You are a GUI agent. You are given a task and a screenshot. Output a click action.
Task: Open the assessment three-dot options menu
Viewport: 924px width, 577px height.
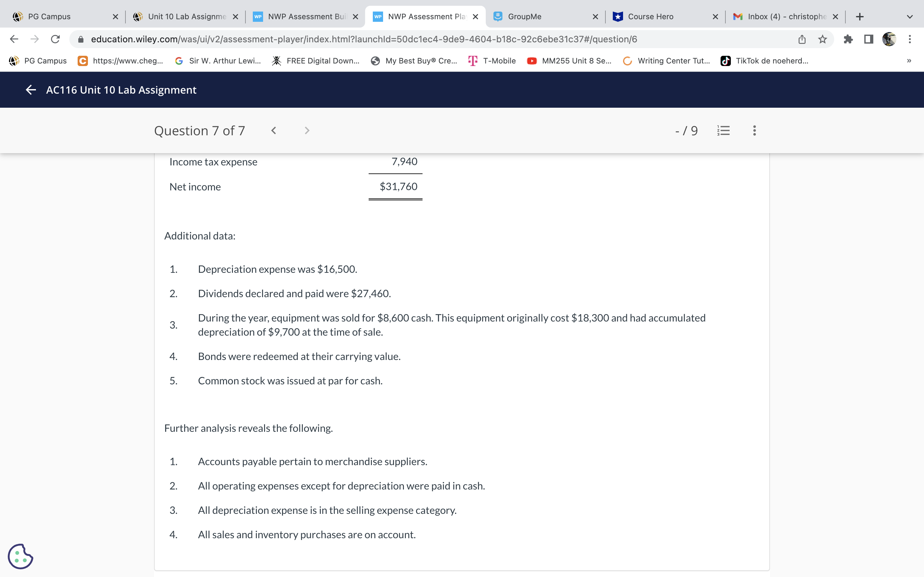point(754,130)
